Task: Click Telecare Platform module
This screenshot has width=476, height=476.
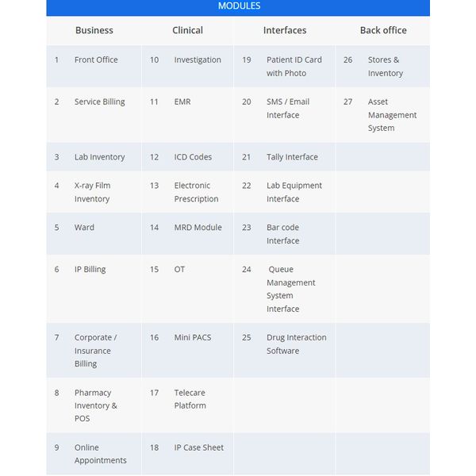Action: 191,399
